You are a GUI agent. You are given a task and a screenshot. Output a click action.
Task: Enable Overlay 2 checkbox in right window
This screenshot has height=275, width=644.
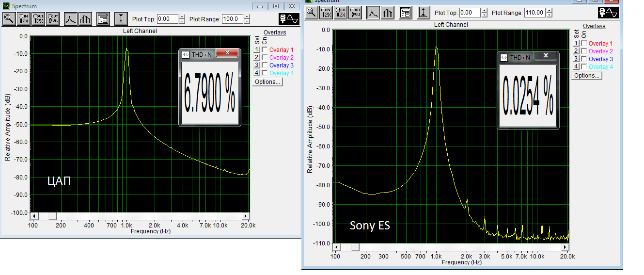584,51
